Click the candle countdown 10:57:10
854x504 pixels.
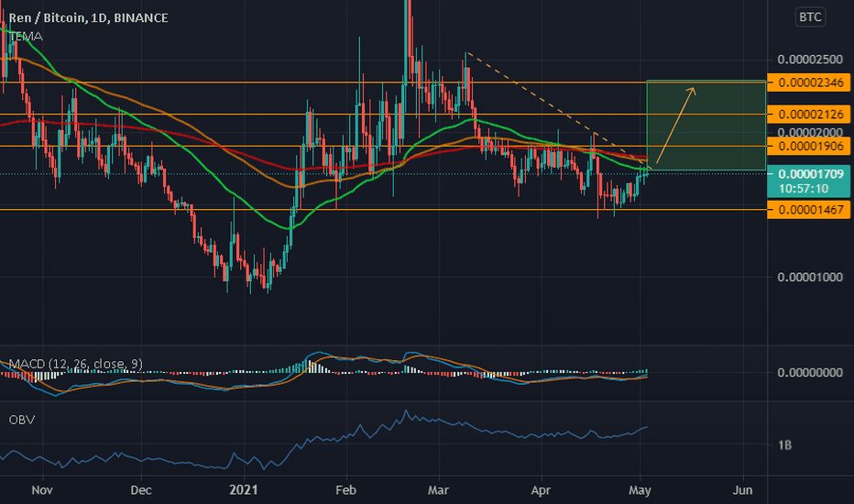(x=804, y=189)
